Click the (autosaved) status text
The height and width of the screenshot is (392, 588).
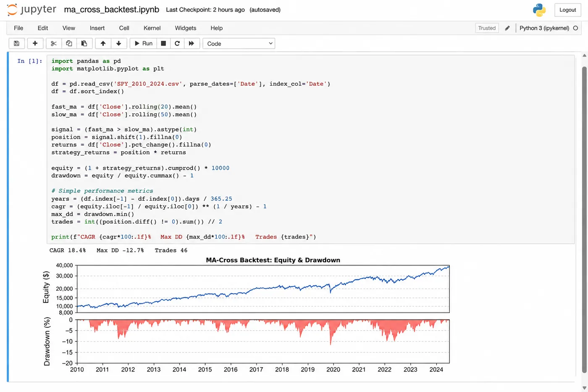[265, 10]
